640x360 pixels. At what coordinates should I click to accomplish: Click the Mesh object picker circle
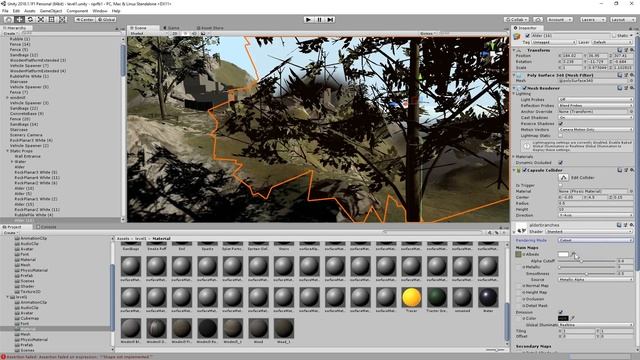(631, 81)
